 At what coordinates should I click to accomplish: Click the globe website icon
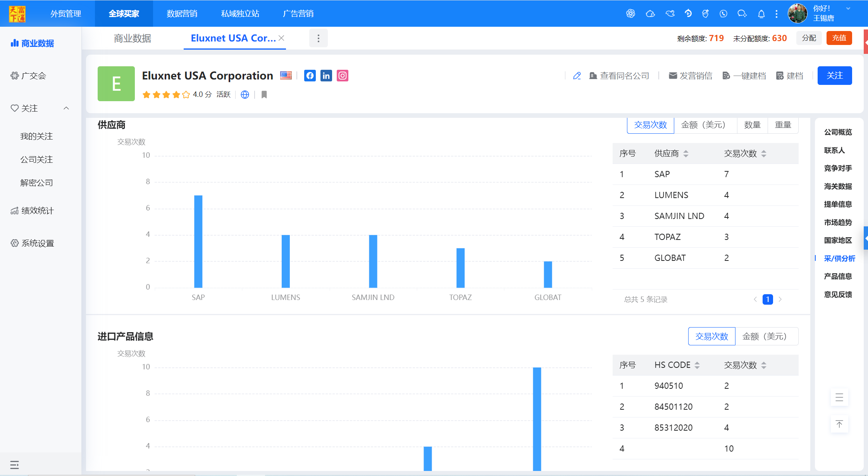(x=245, y=95)
